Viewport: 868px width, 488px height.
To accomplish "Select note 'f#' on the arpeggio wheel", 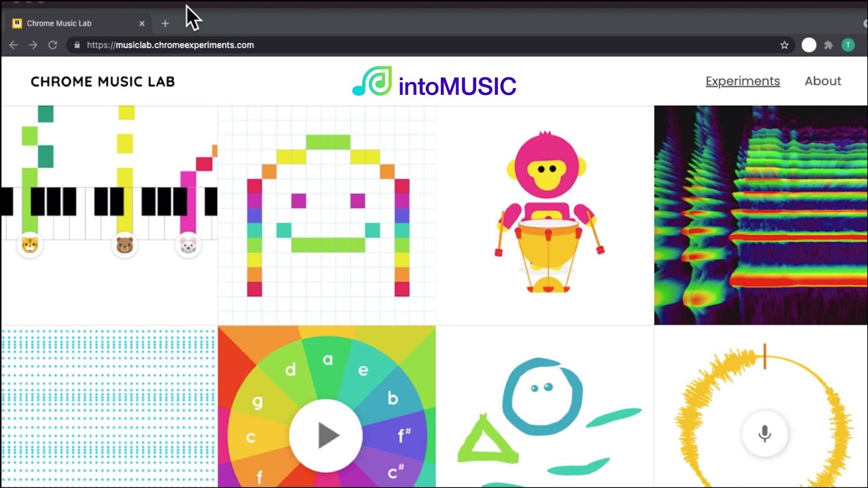I will 405,436.
